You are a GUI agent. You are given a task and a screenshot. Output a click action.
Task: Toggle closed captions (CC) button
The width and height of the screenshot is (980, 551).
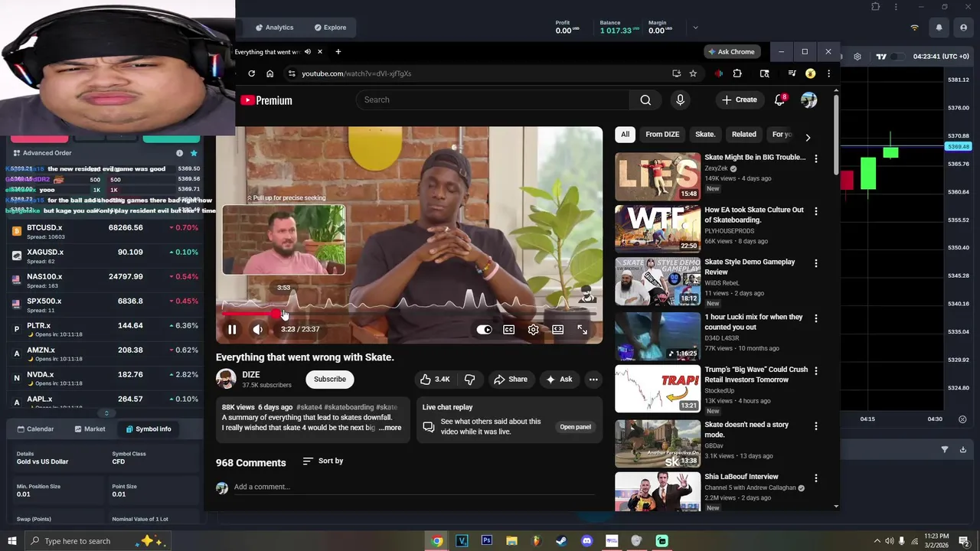point(508,330)
